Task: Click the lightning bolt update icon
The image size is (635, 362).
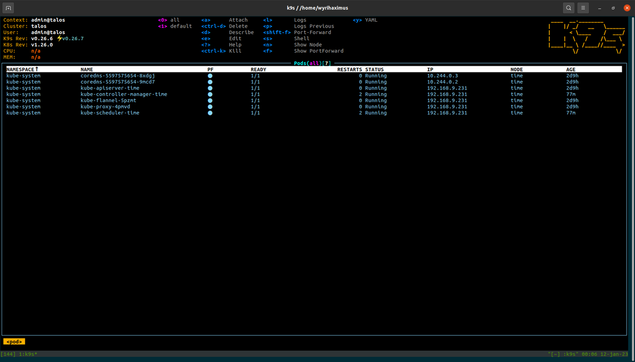Action: tap(59, 38)
